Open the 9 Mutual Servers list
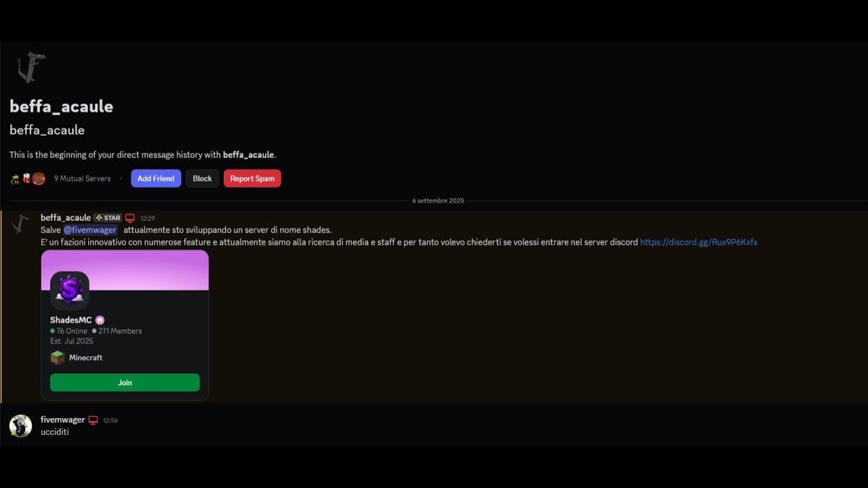 click(x=82, y=179)
